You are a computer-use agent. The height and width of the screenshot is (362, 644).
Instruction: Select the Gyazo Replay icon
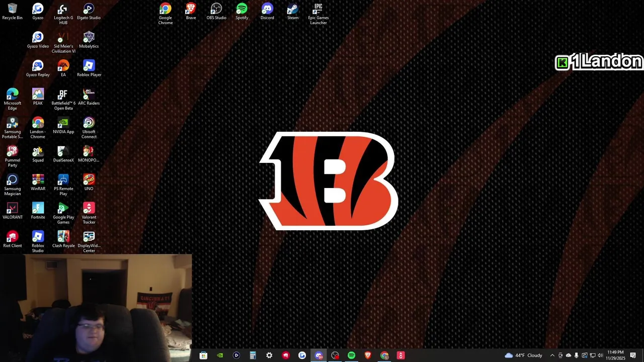(x=38, y=69)
